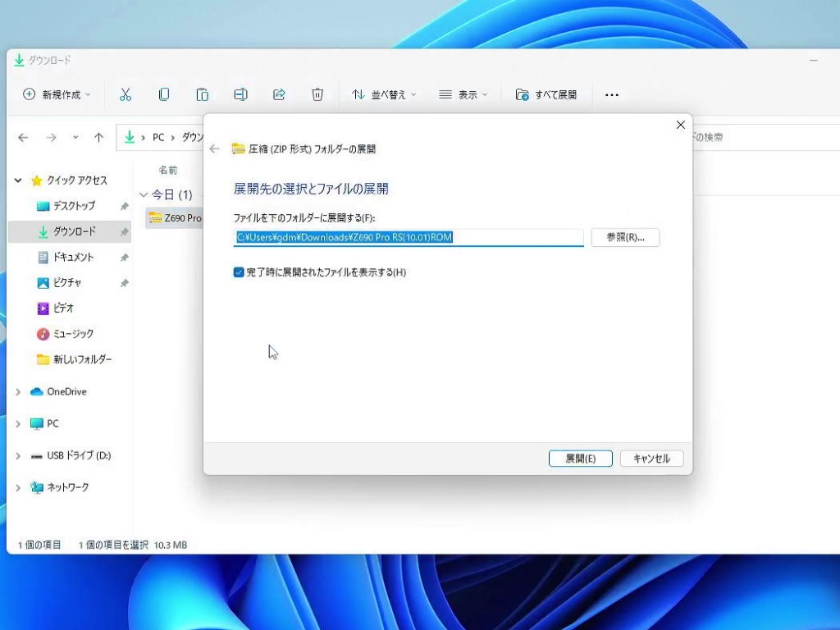This screenshot has height=630, width=840.
Task: Open the three-dot more options menu
Action: coord(611,95)
